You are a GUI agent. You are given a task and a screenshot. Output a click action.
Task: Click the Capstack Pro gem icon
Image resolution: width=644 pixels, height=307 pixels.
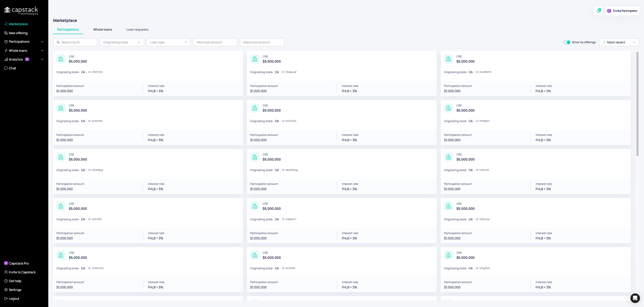tap(6, 263)
